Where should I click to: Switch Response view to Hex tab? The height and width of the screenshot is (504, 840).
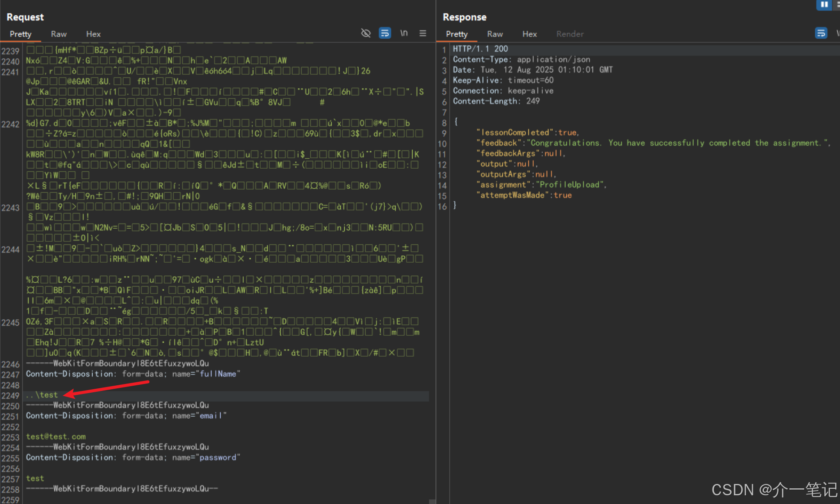[x=529, y=34]
